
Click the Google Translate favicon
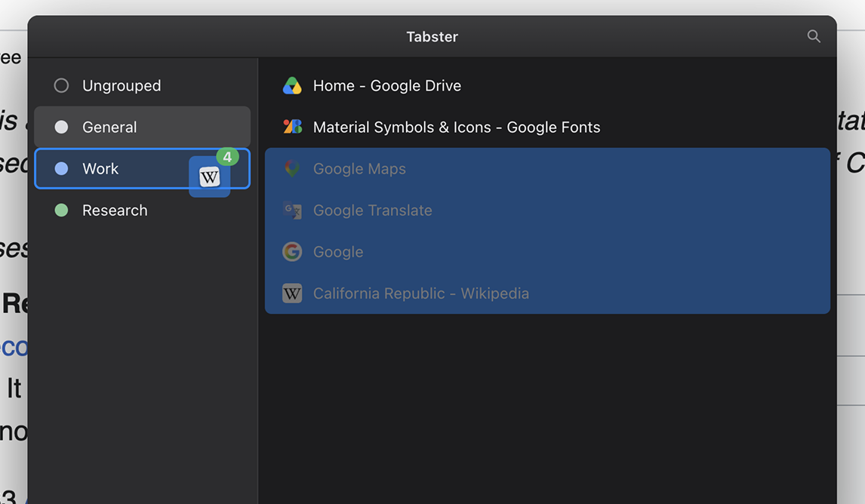click(292, 210)
